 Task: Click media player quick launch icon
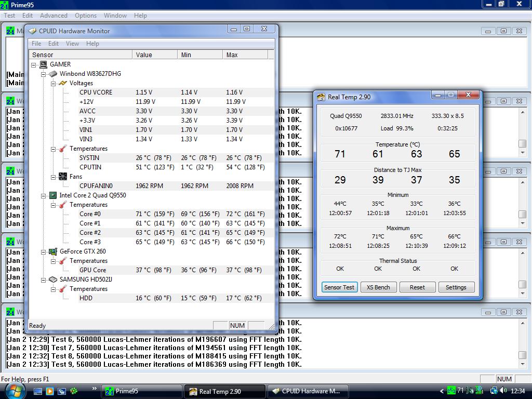(49, 391)
